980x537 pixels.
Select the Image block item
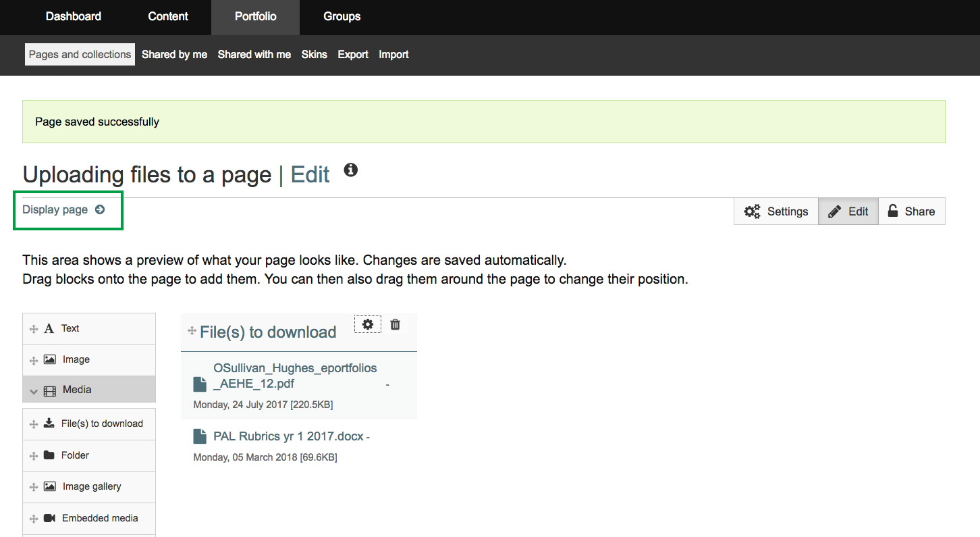(89, 360)
